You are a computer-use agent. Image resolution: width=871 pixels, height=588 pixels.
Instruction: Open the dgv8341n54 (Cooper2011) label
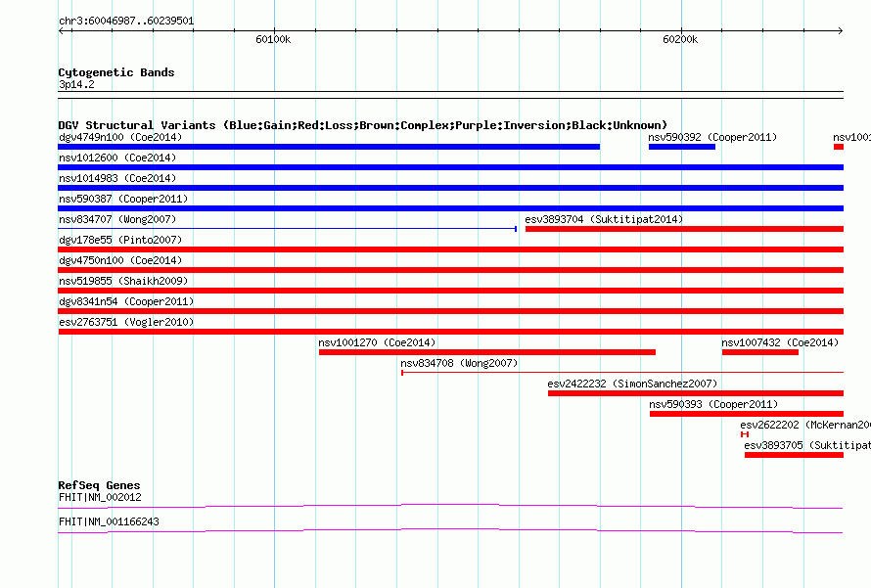click(x=126, y=301)
